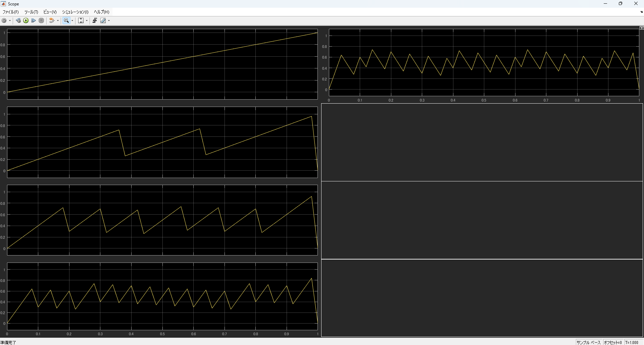
Task: Close the Scope window
Action: [x=636, y=4]
